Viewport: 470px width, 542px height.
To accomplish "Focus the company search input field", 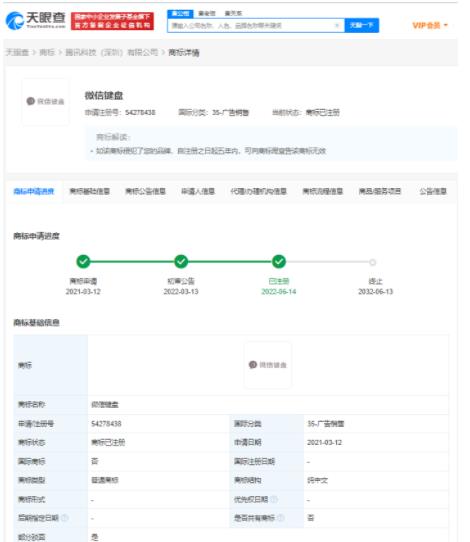I will (252, 26).
